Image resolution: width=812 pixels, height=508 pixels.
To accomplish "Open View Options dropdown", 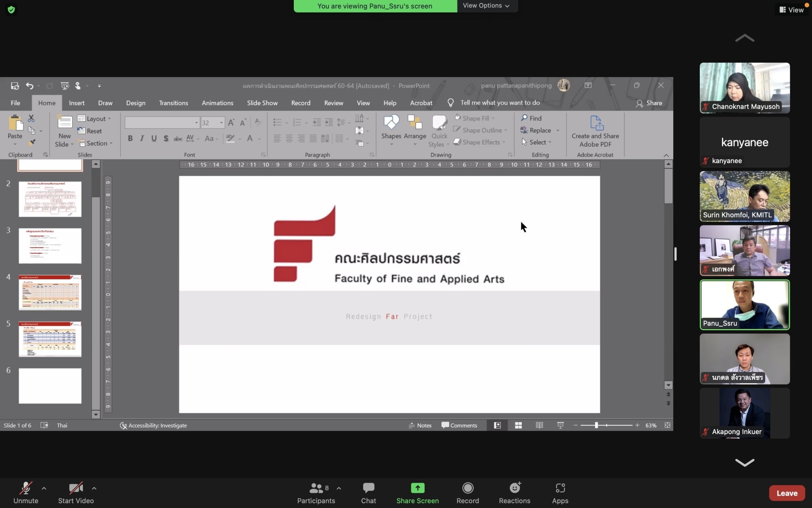I will (x=486, y=6).
